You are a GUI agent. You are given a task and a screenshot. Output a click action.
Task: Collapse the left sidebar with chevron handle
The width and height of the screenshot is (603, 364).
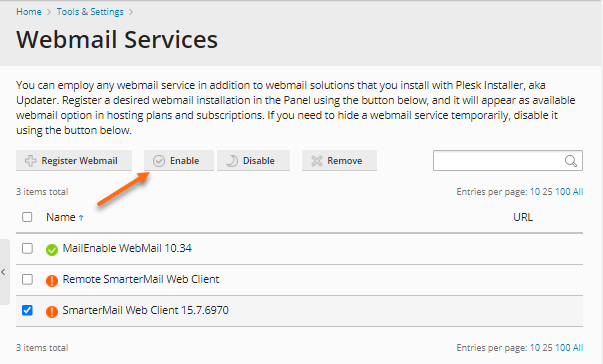click(4, 272)
